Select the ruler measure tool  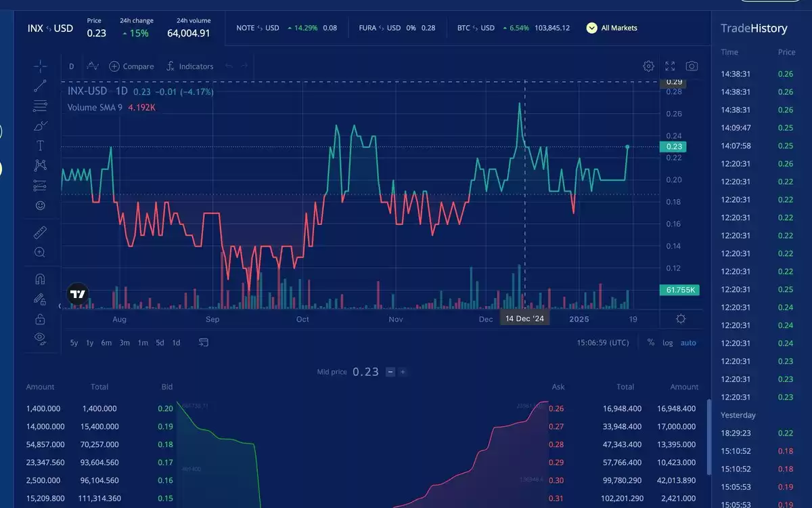click(40, 232)
